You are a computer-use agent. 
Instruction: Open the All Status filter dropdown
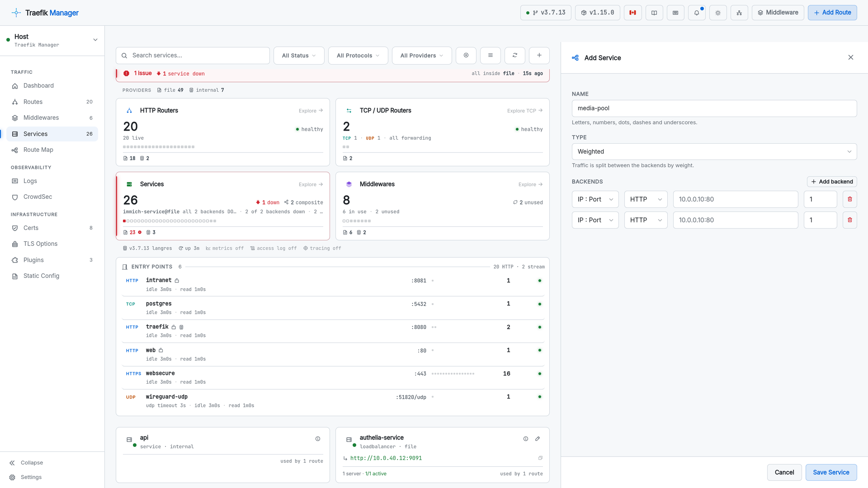[x=299, y=56]
